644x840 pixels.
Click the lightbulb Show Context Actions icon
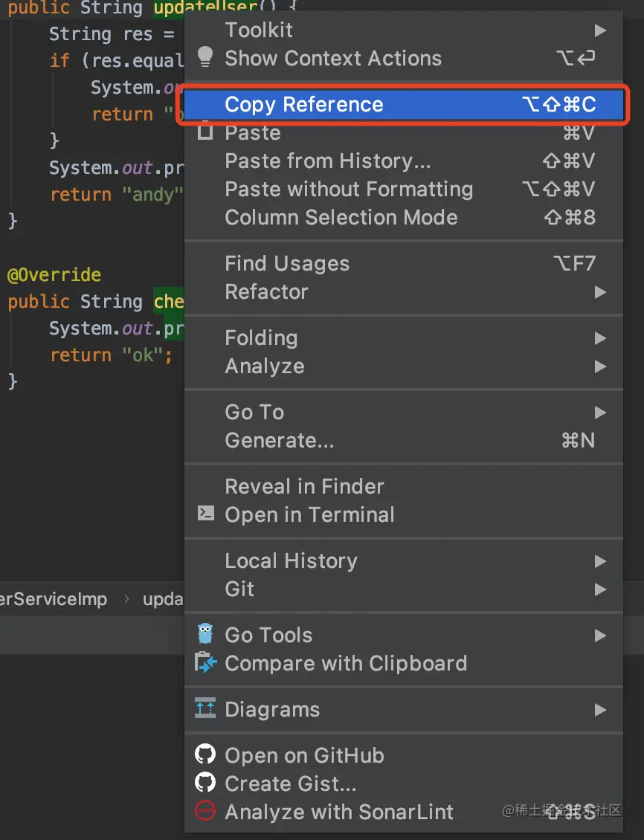point(205,57)
